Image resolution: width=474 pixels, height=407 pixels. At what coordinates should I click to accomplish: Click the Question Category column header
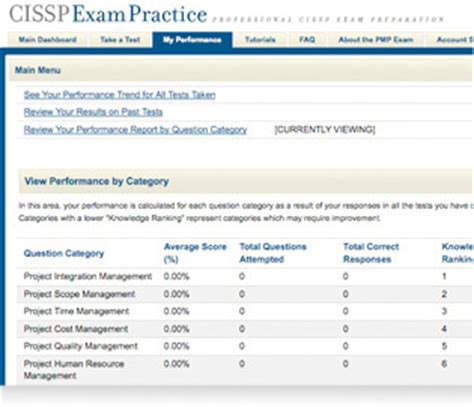click(64, 253)
